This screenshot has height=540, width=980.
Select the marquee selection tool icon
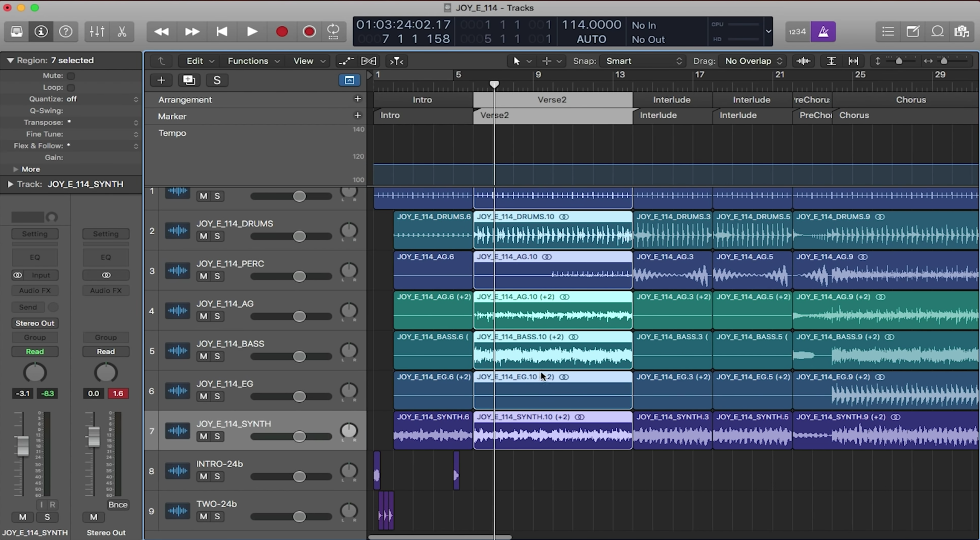[545, 61]
